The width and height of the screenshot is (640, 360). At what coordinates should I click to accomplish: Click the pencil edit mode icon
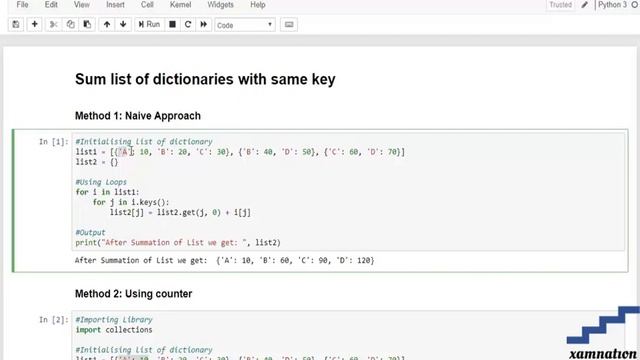[x=585, y=5]
